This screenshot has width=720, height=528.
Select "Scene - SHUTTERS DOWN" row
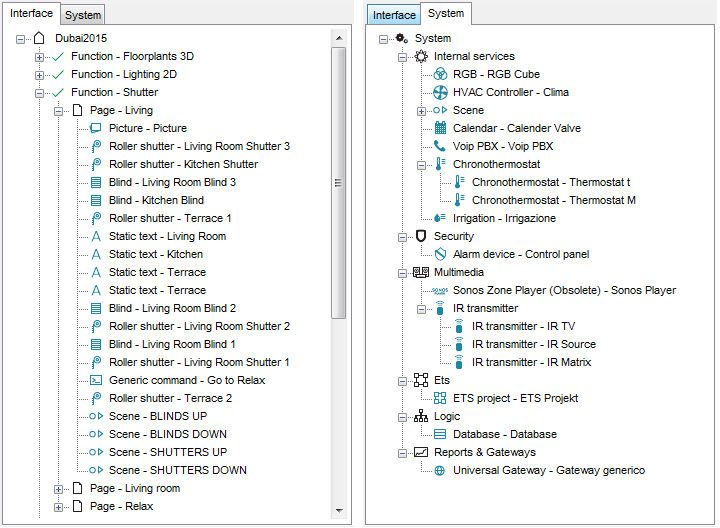coord(178,470)
